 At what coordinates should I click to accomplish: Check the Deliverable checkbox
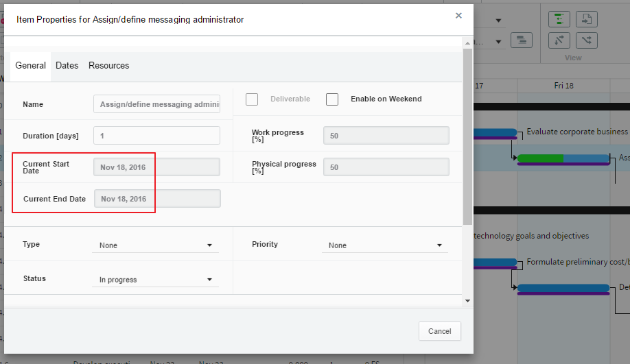252,99
